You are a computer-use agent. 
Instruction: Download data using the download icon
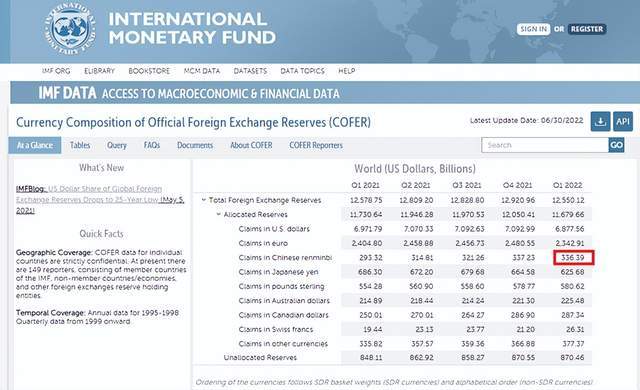(x=600, y=122)
